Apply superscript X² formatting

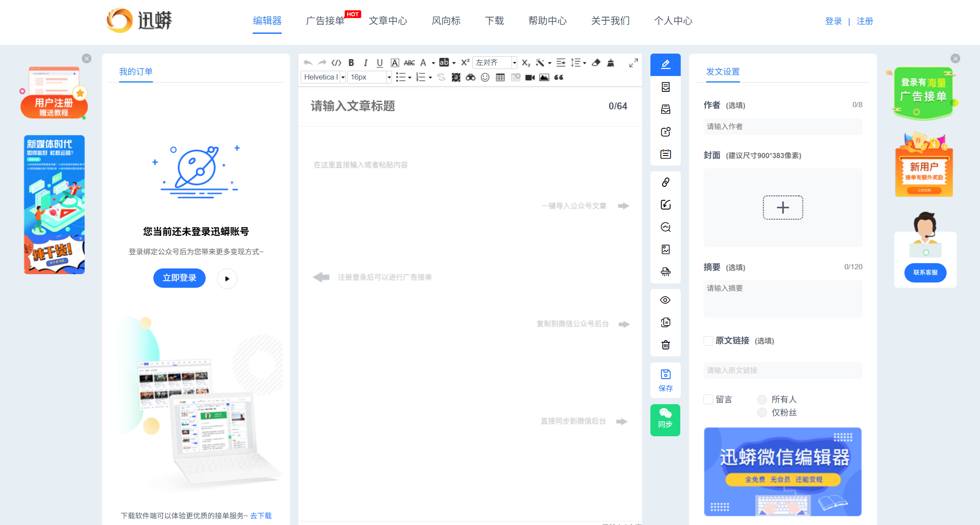click(465, 62)
